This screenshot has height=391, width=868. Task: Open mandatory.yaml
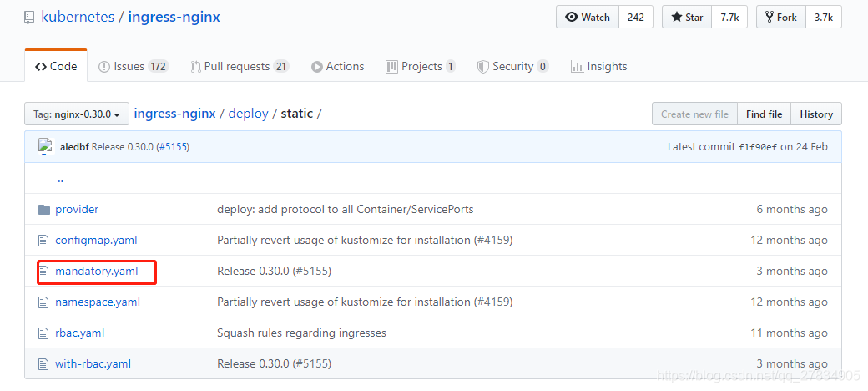click(96, 272)
